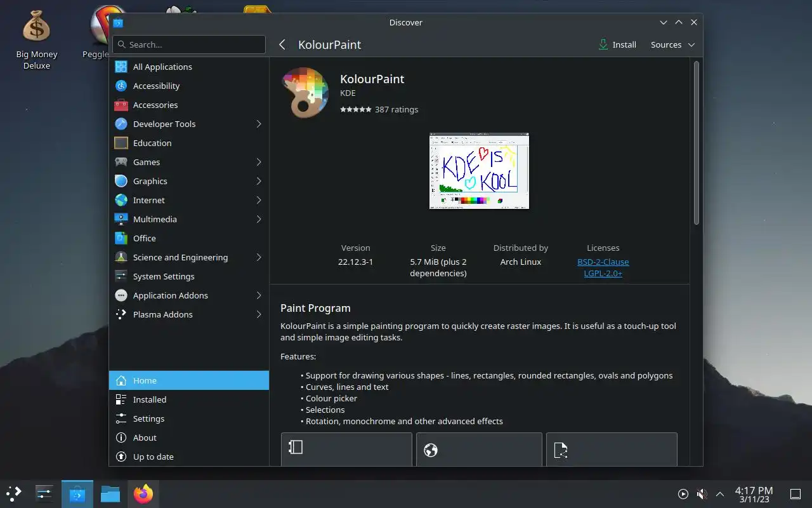Click the show desktop button in taskbar
This screenshot has width=812, height=508.
click(795, 494)
